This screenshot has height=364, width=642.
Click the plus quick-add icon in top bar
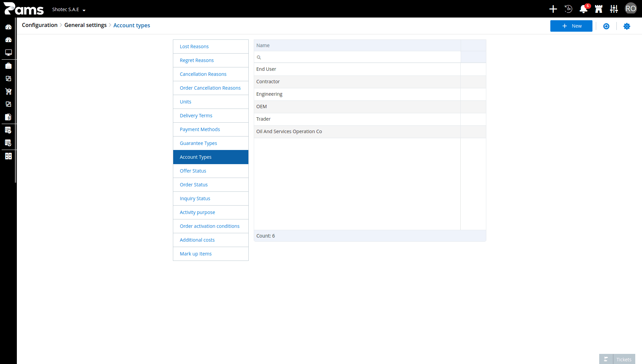(x=553, y=9)
